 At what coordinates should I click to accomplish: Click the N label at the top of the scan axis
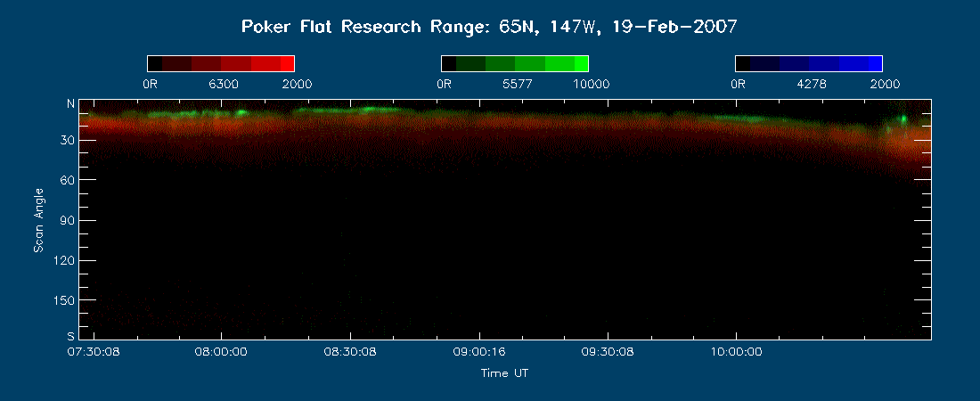click(71, 104)
